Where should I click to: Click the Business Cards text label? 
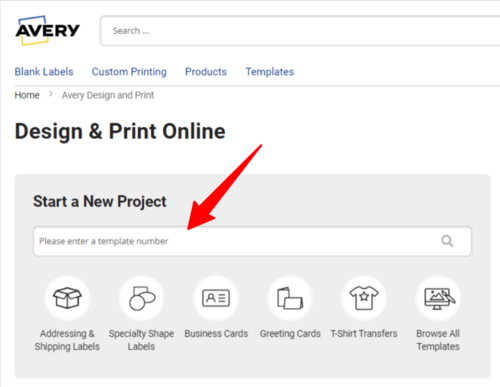216,334
